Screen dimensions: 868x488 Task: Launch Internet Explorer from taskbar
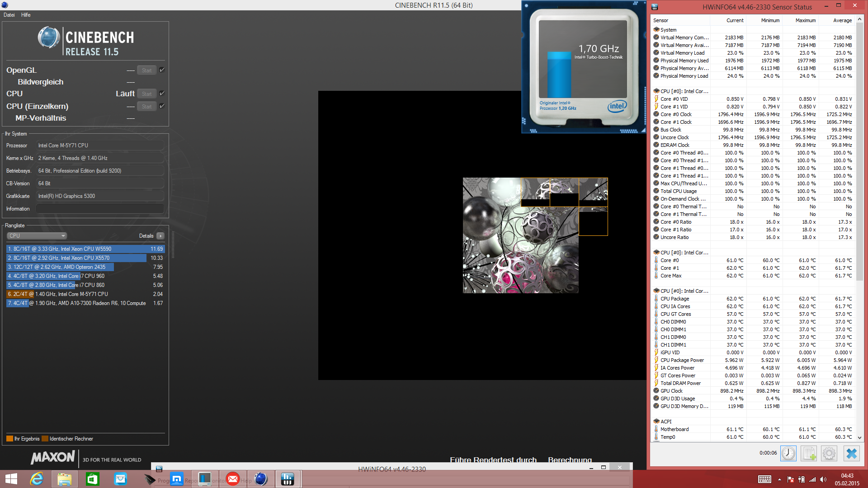(x=37, y=479)
